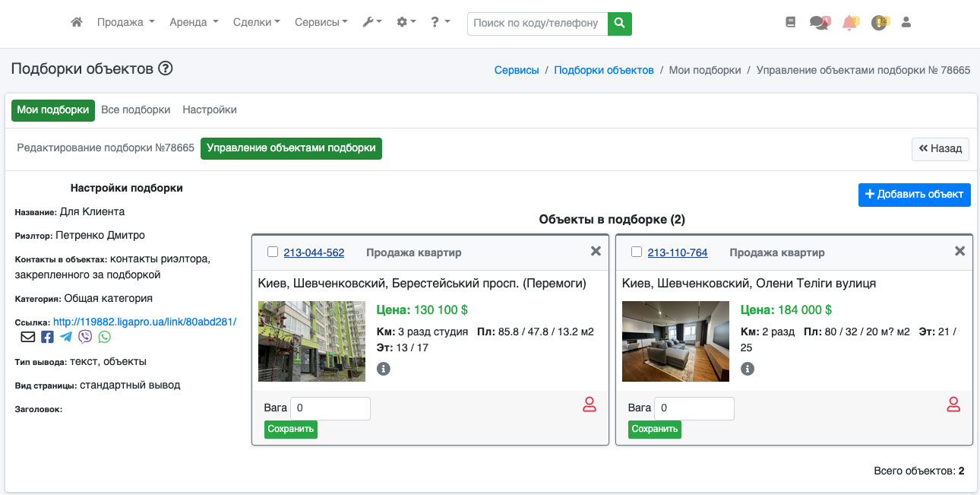Image resolution: width=980 pixels, height=495 pixels.
Task: Share the selection link via Telegram icon
Action: (x=66, y=337)
